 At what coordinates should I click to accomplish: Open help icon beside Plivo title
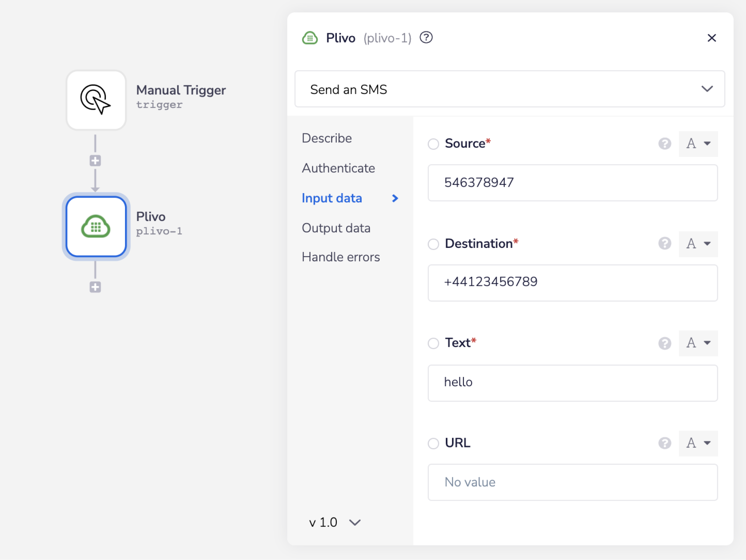tap(426, 38)
